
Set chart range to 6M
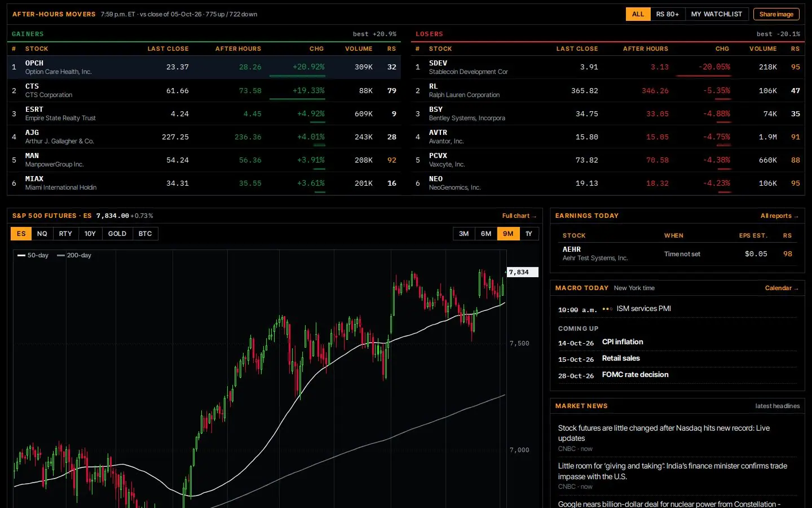pyautogui.click(x=486, y=234)
